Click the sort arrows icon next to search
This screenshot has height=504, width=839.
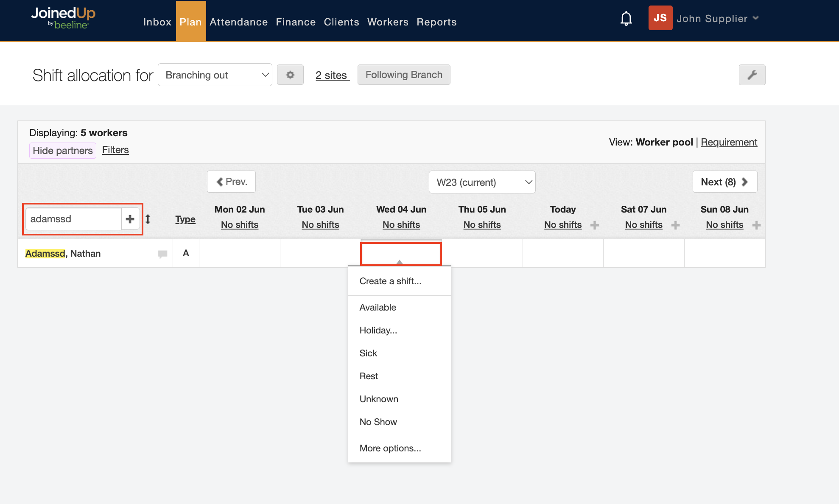point(148,219)
